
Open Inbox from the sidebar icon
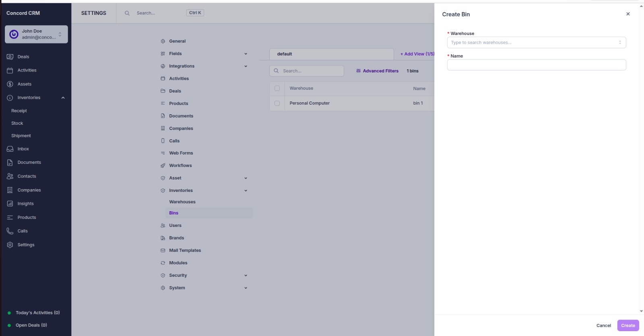(x=10, y=149)
